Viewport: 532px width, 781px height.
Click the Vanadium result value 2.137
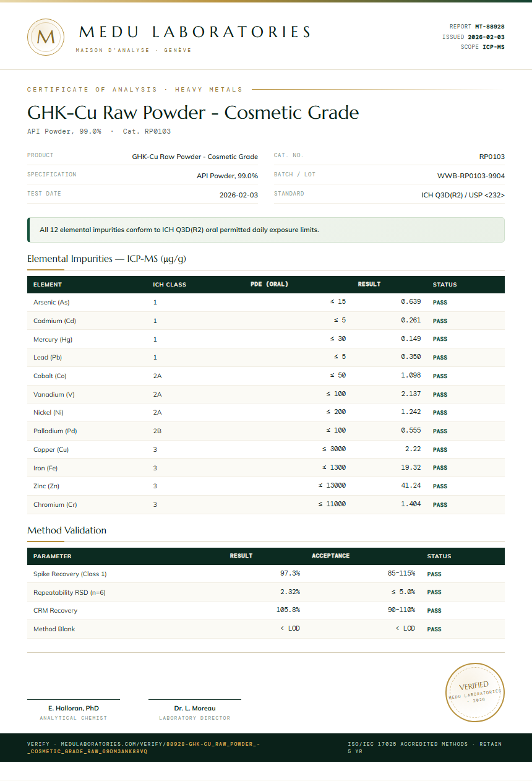point(411,394)
